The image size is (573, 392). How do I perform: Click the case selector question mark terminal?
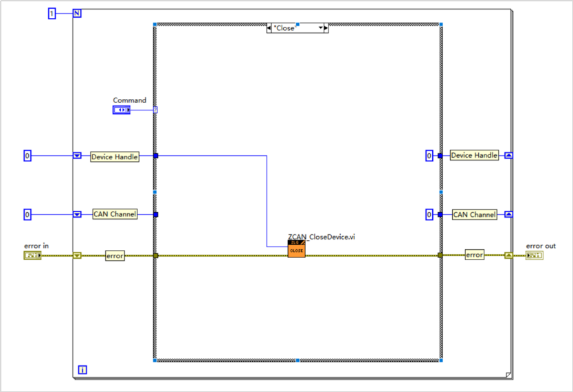[x=155, y=110]
